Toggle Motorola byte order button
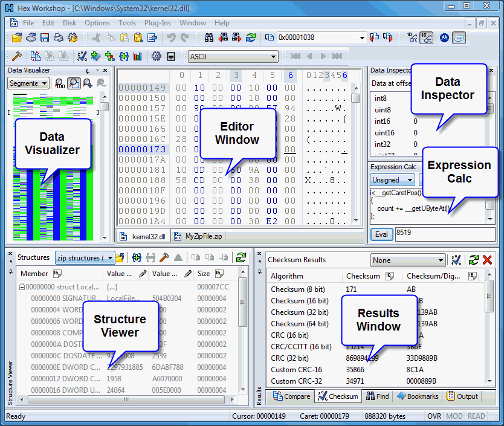The width and height of the screenshot is (504, 426). tap(444, 38)
